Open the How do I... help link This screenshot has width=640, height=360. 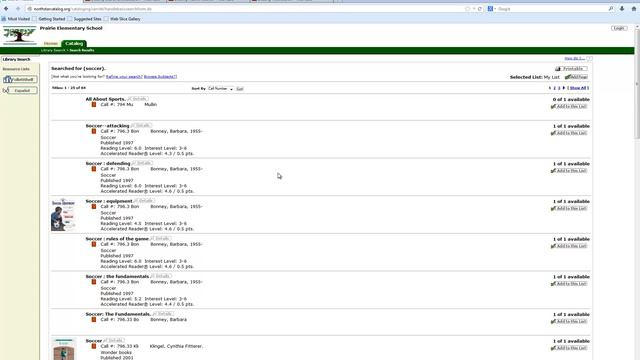click(x=575, y=59)
